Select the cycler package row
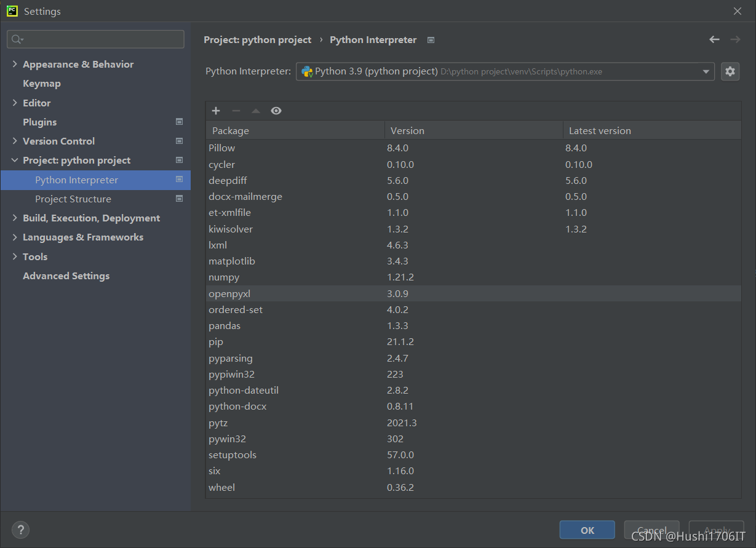This screenshot has width=756, height=548. [474, 164]
